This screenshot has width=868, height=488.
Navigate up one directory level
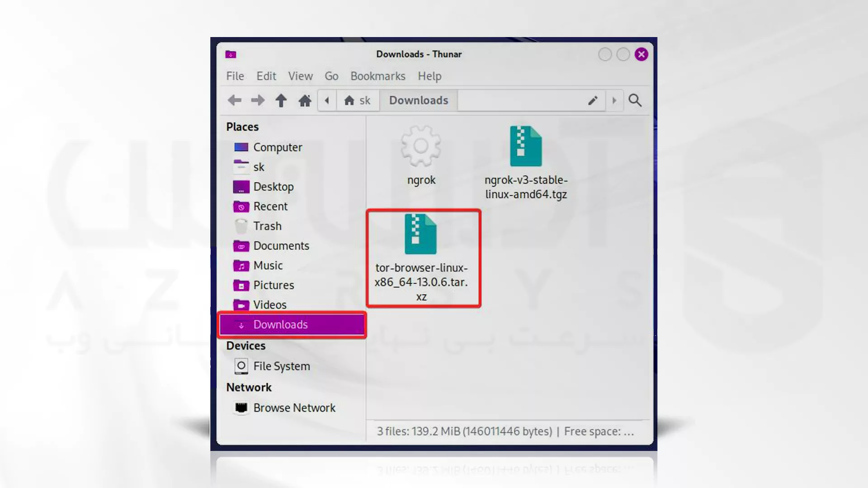[x=281, y=100]
